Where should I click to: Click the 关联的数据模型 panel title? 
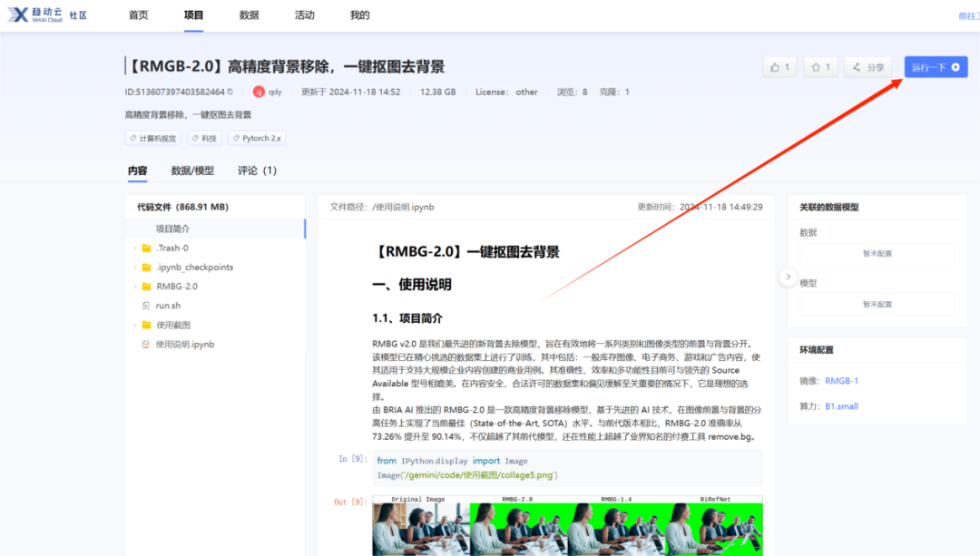pos(828,207)
